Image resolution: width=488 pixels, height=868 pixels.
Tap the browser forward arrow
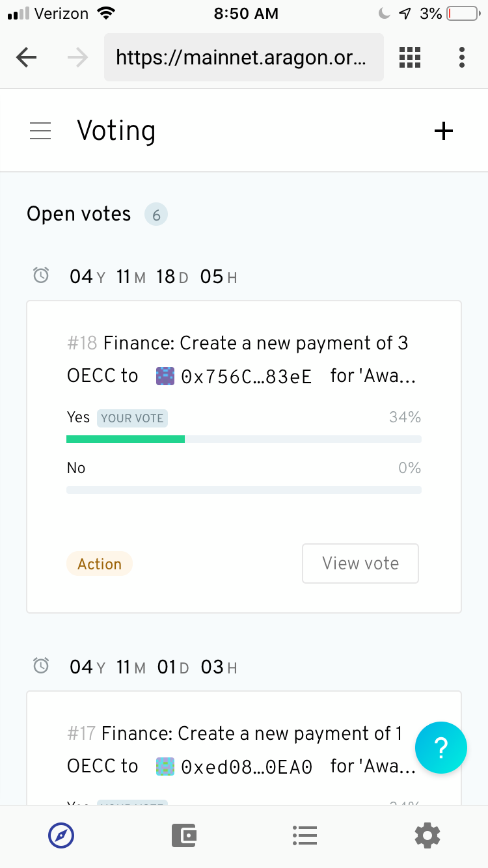77,58
